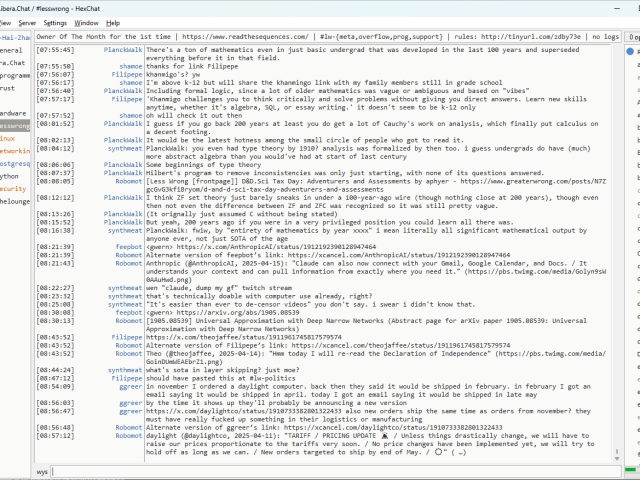The image size is (640, 480).
Task: Switch to the python channel
Action: 10,176
